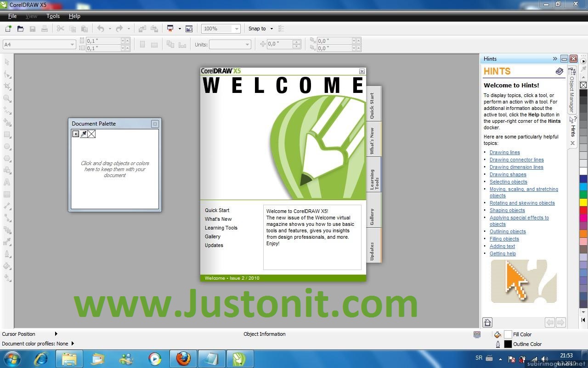Select the Crop tool in the toolbox
The height and width of the screenshot is (368, 588).
tap(7, 86)
